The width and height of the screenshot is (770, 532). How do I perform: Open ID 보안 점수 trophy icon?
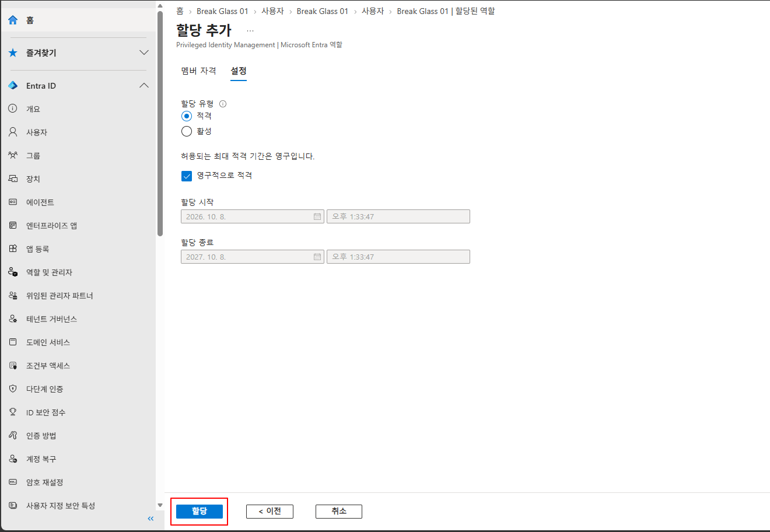coord(13,412)
